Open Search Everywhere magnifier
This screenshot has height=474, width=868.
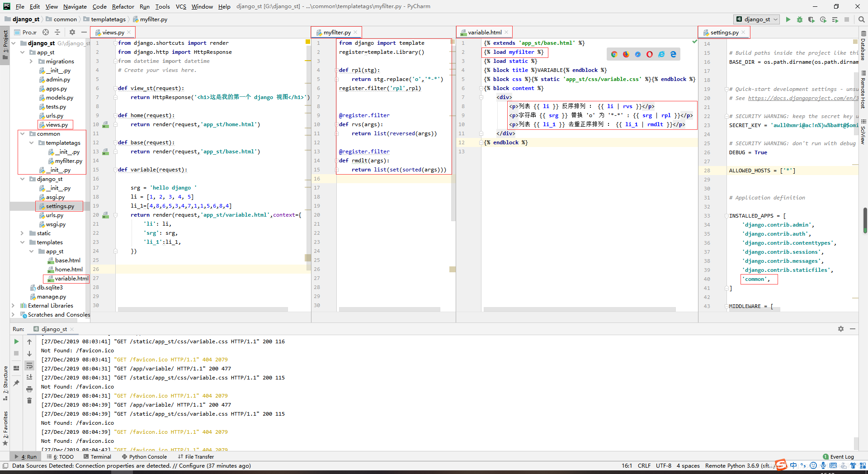(x=861, y=19)
